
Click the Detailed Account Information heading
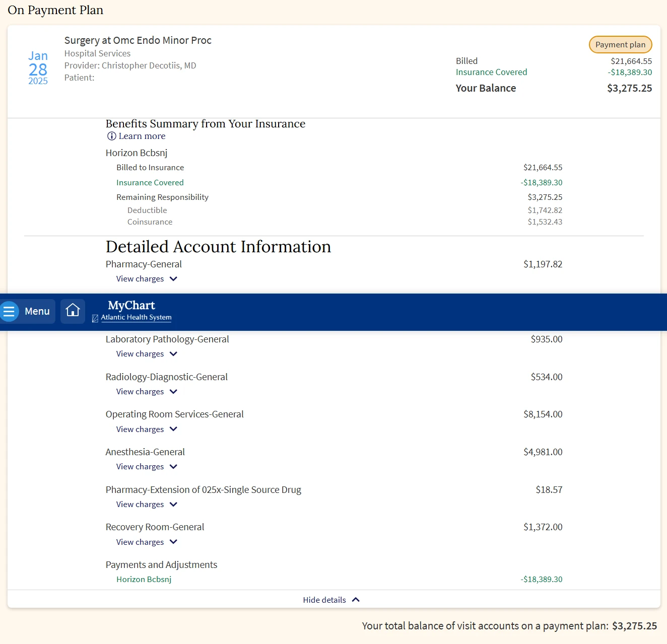[x=219, y=247]
